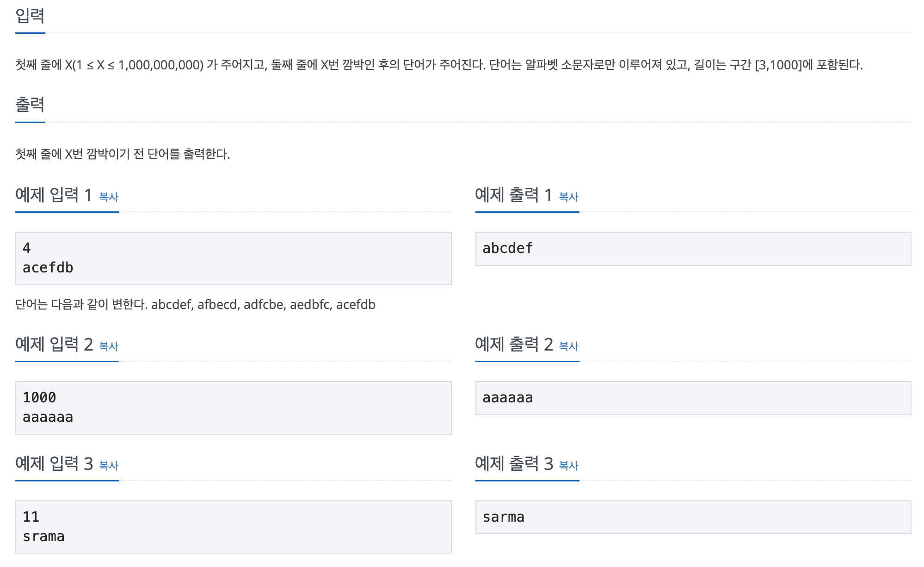Click the 예제 입력 2 heading

(x=55, y=345)
